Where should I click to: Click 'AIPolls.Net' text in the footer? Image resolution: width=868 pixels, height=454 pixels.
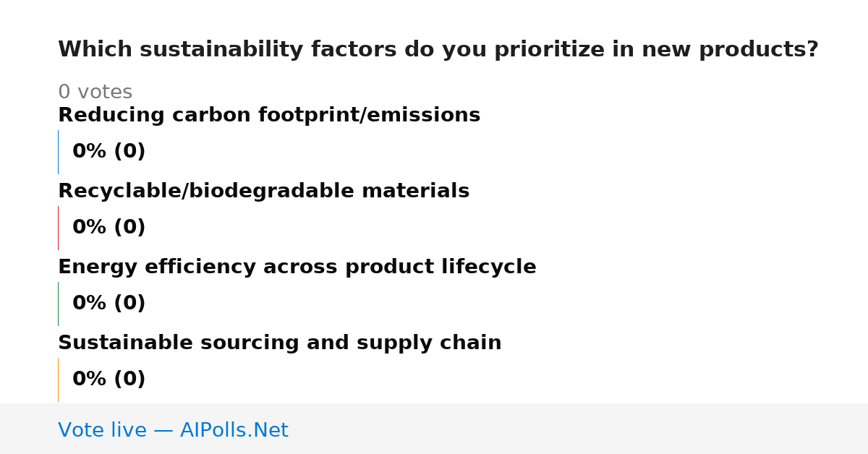[x=234, y=430]
